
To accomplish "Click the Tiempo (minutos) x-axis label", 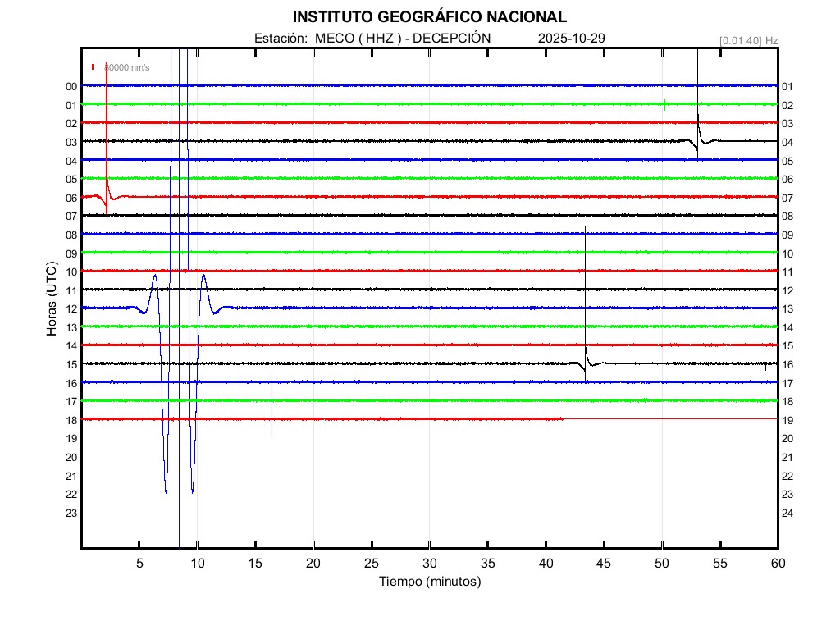I will (429, 582).
